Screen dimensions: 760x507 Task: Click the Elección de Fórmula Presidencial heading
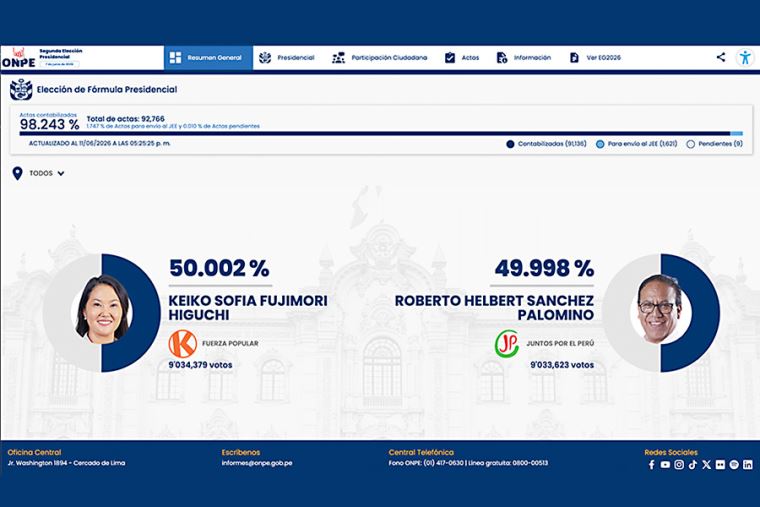coord(107,89)
